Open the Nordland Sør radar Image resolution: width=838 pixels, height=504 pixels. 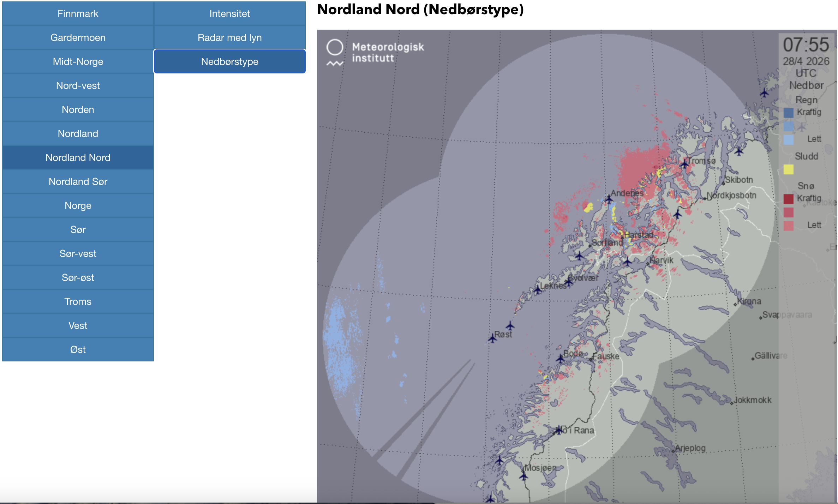(78, 181)
